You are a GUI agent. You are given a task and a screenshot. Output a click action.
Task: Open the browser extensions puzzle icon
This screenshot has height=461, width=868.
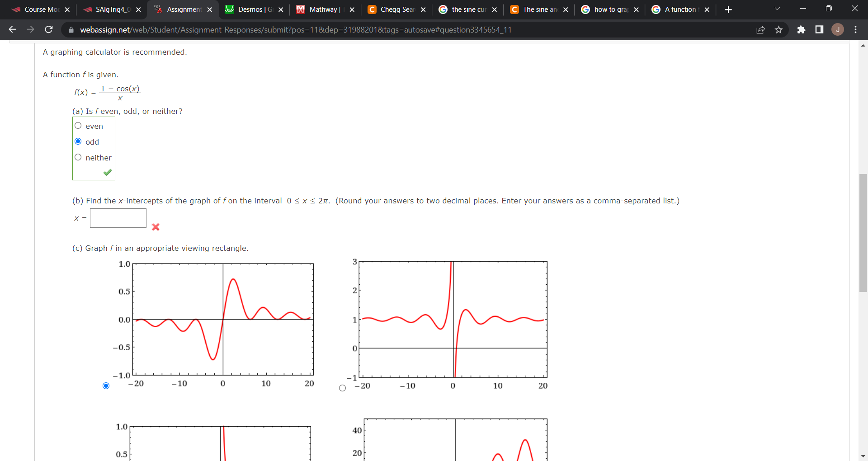tap(802, 29)
